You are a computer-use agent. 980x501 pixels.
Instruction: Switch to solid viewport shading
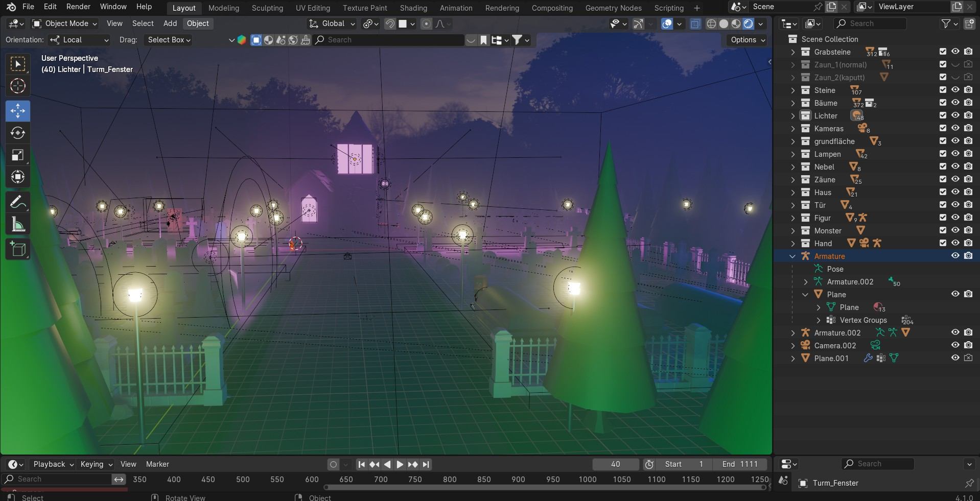[724, 24]
